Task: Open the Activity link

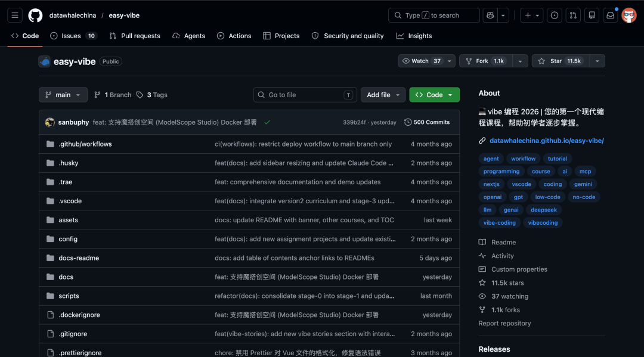Action: (x=502, y=256)
